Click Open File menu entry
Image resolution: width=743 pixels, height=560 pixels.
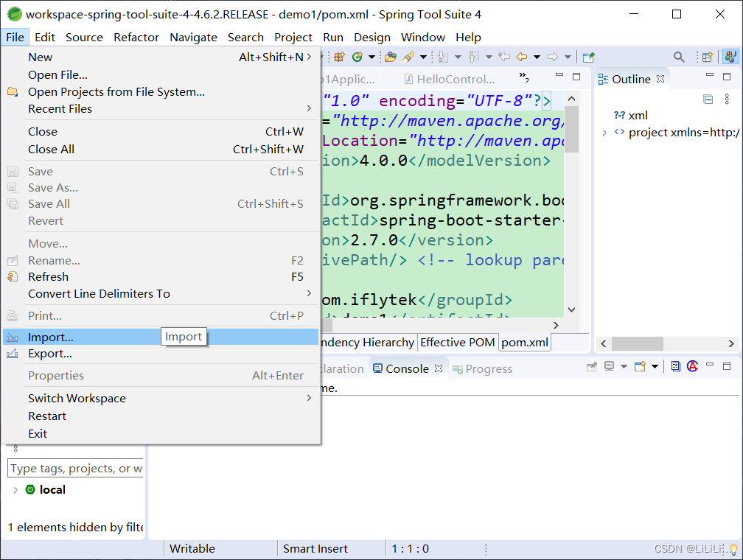pos(160,75)
